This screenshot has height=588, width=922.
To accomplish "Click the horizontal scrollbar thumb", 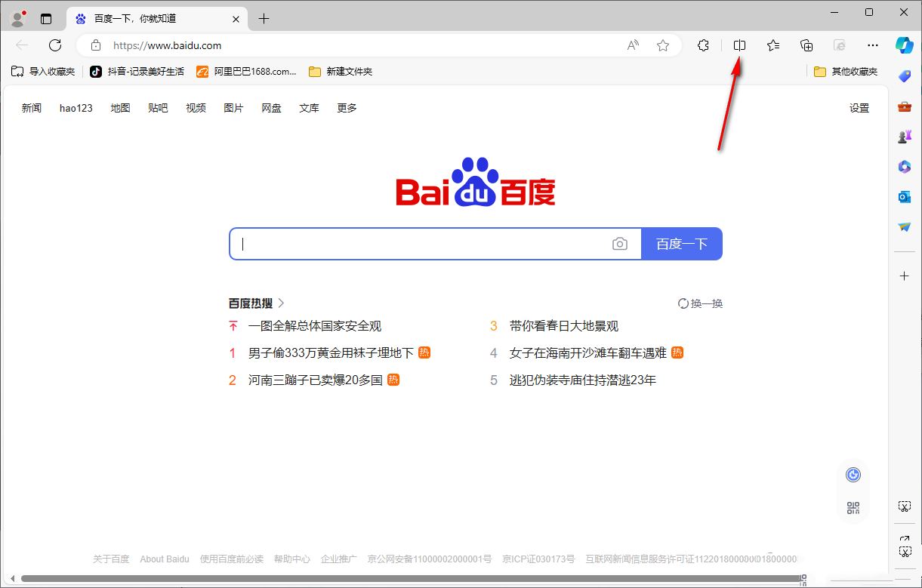I will click(411, 579).
